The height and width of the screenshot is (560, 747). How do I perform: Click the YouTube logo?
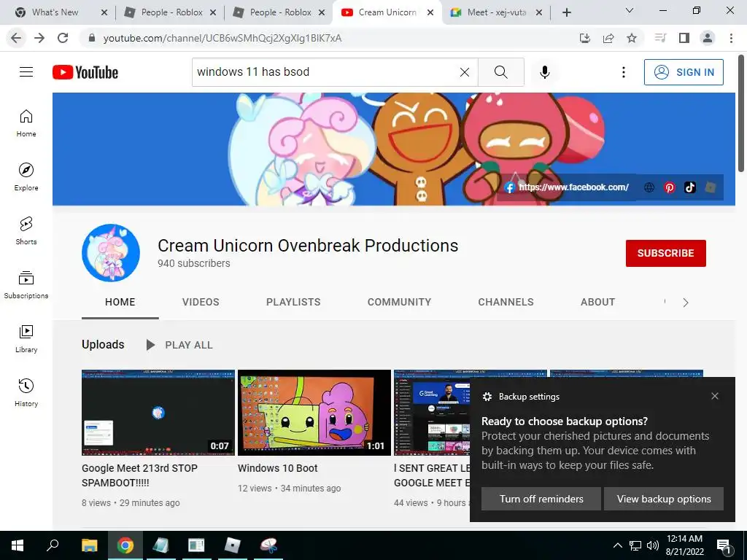[x=85, y=72]
